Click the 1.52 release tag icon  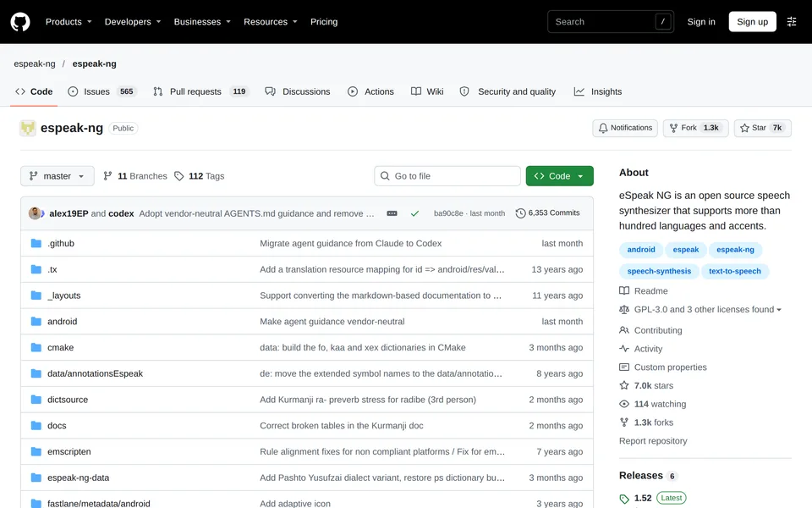(624, 499)
